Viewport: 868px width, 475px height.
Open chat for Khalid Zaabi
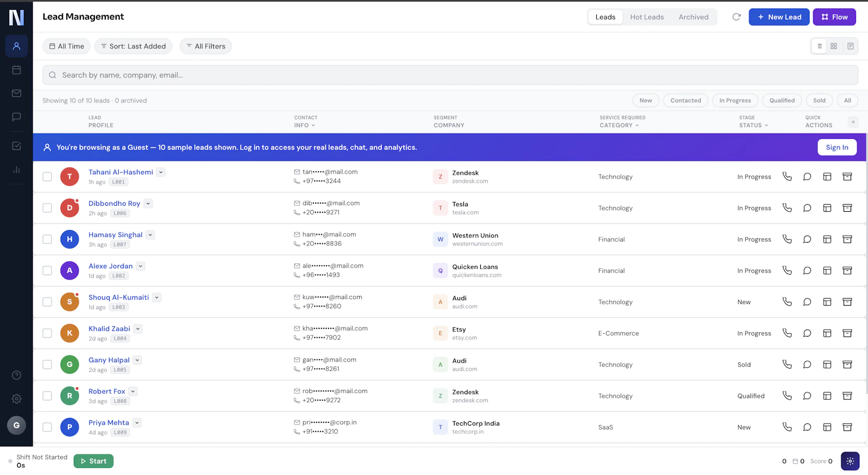(807, 333)
